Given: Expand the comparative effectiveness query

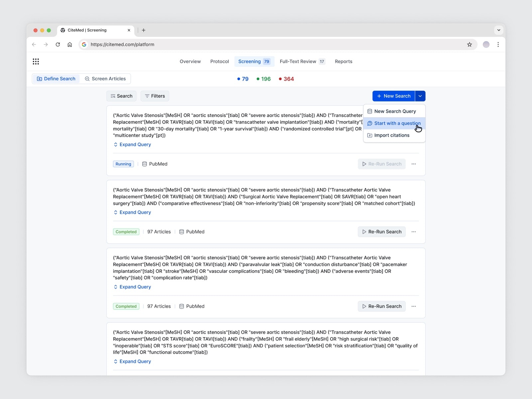Looking at the screenshot, I should click(x=132, y=212).
